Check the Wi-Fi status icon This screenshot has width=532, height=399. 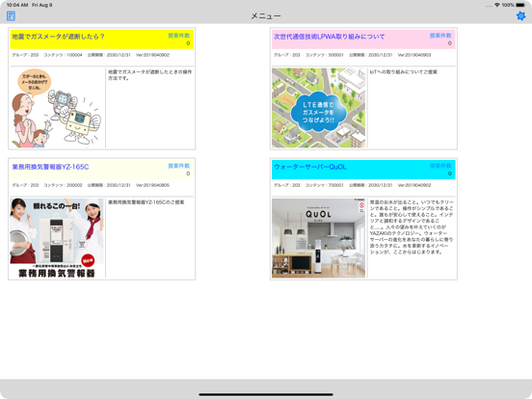click(x=497, y=5)
